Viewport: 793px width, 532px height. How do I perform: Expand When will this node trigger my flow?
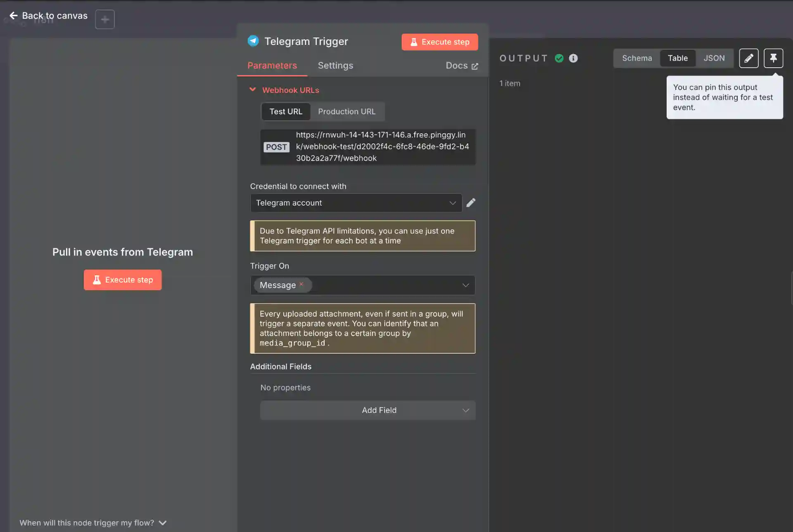coord(93,523)
